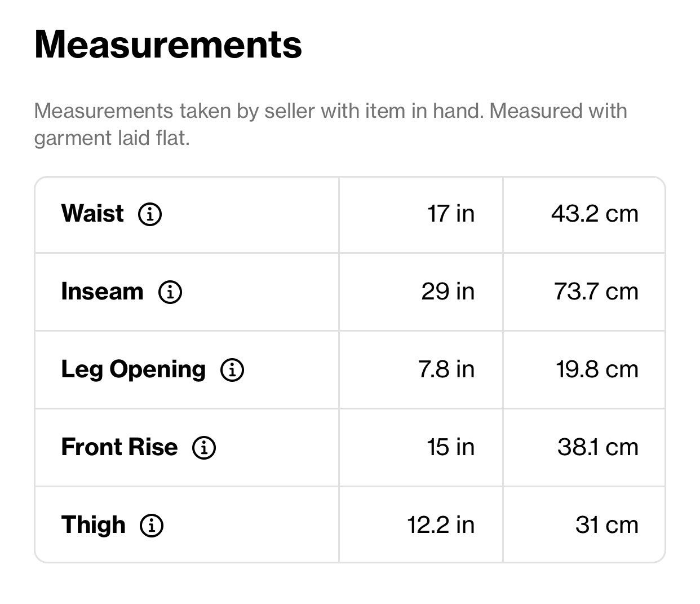This screenshot has width=700, height=604.
Task: Open the Waist info icon
Action: pos(150,214)
